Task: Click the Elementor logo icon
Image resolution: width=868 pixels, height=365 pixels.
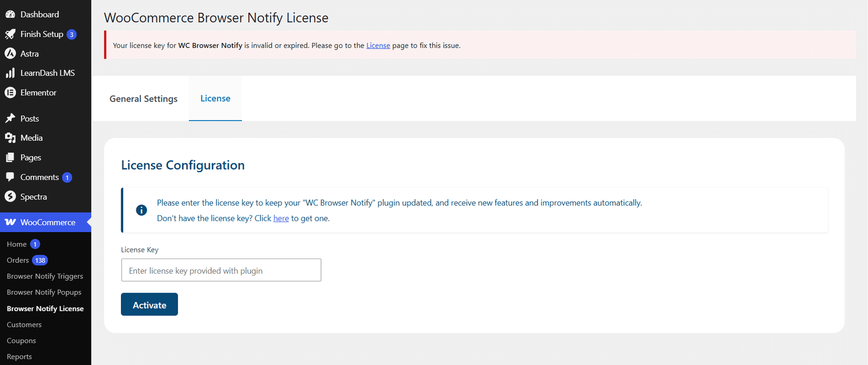Action: (10, 92)
